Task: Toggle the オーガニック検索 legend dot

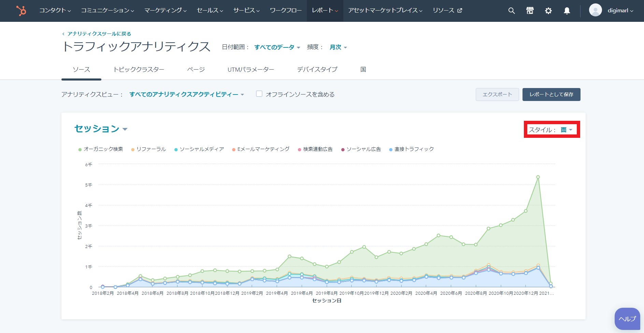Action: [x=80, y=149]
